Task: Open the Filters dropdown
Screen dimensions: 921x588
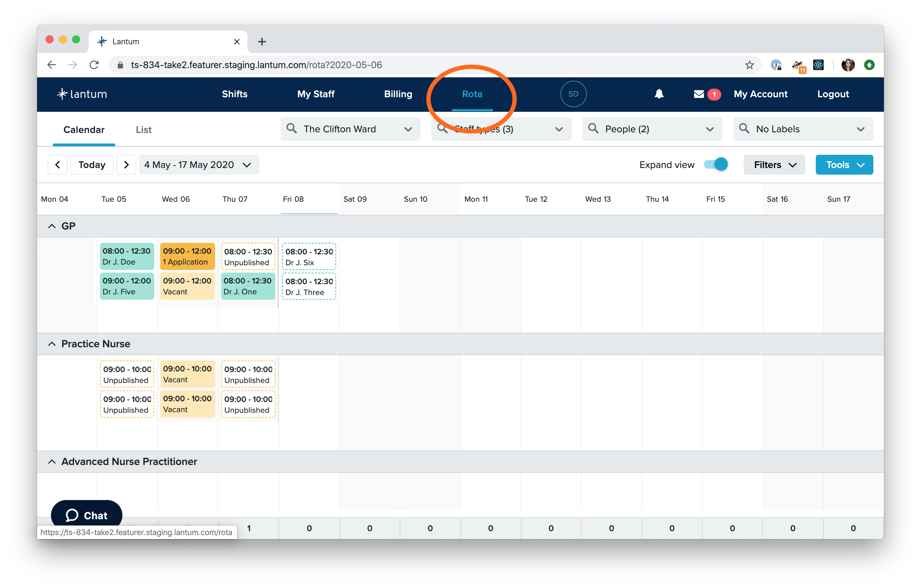Action: [x=774, y=165]
